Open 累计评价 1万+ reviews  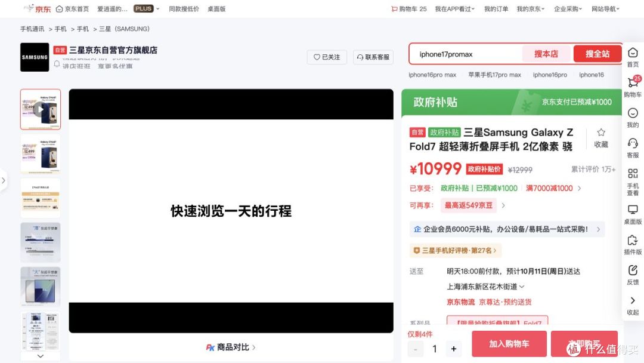[593, 170]
